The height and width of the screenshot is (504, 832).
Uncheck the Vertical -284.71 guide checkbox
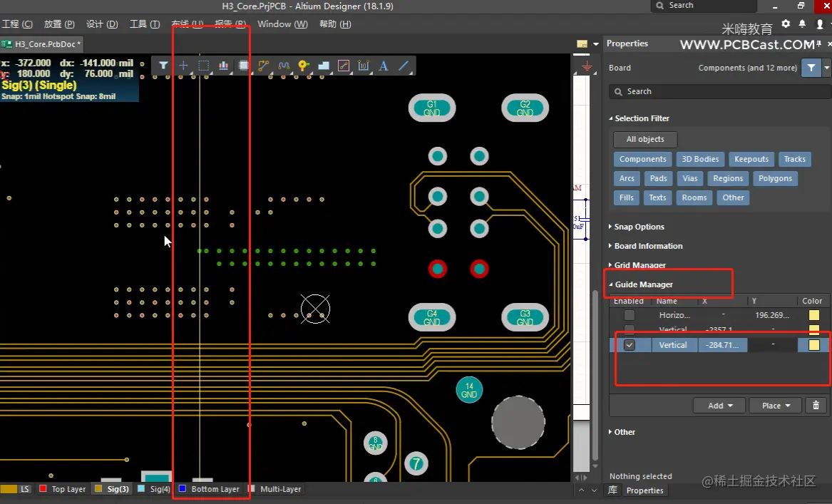[630, 345]
